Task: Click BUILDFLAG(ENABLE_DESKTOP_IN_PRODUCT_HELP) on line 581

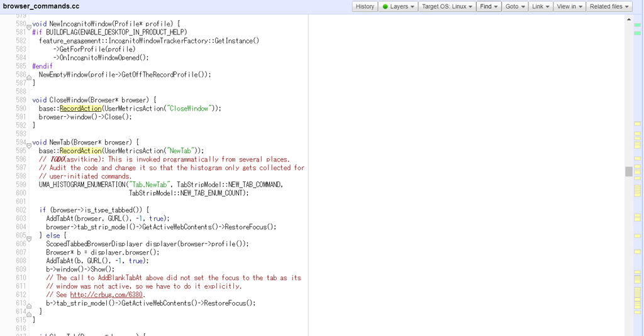Action: 116,32
